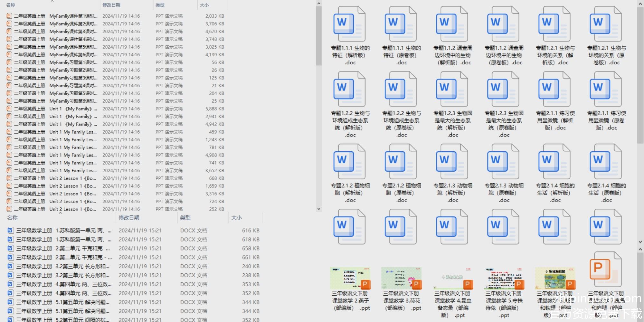Viewport: 644px width, 322px height.
Task: Open thumbnail 三年级语文下册 课堂教学 2.燕子
Action: (350, 278)
